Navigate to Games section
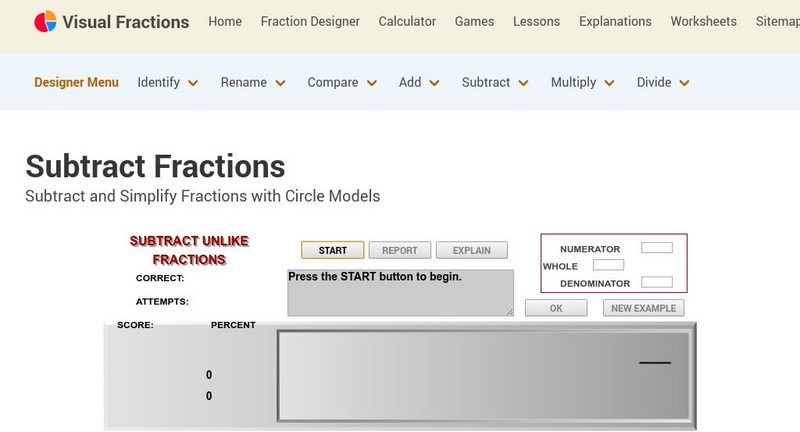This screenshot has height=432, width=800. 474,21
